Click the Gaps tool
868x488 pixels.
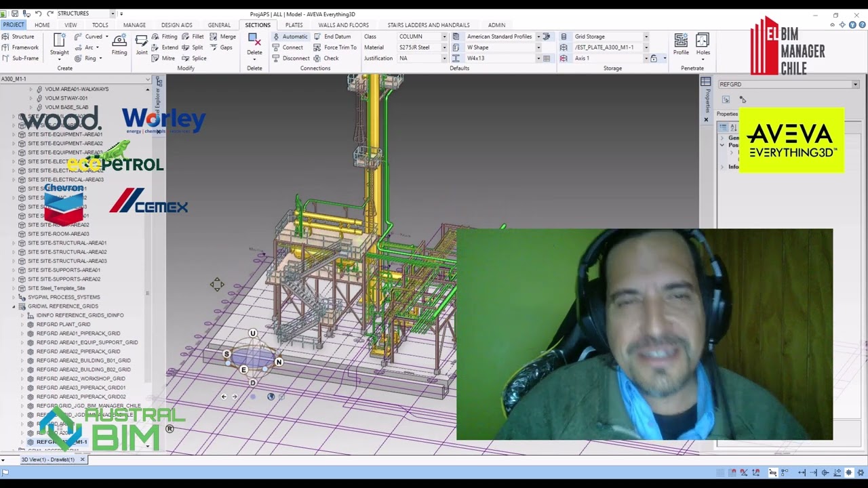coord(222,47)
